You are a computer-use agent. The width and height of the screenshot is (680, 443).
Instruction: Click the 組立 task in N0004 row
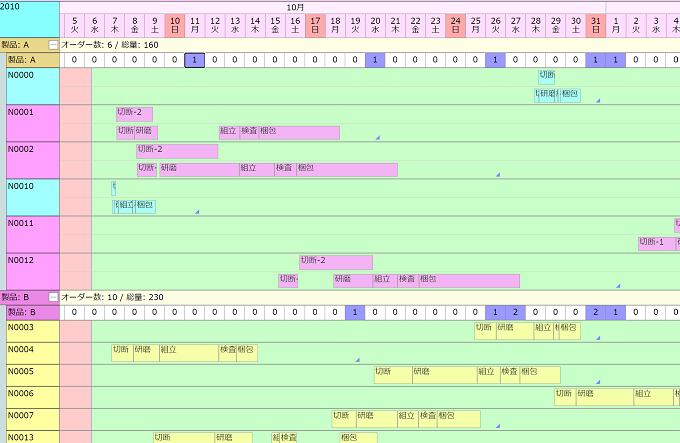pyautogui.click(x=187, y=352)
